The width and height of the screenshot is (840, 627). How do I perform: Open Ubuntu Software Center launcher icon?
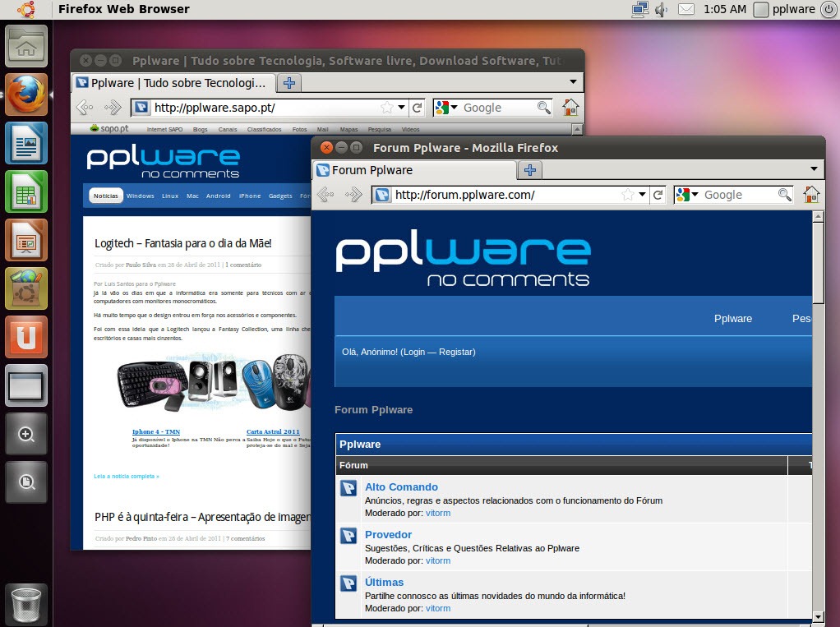(26, 288)
